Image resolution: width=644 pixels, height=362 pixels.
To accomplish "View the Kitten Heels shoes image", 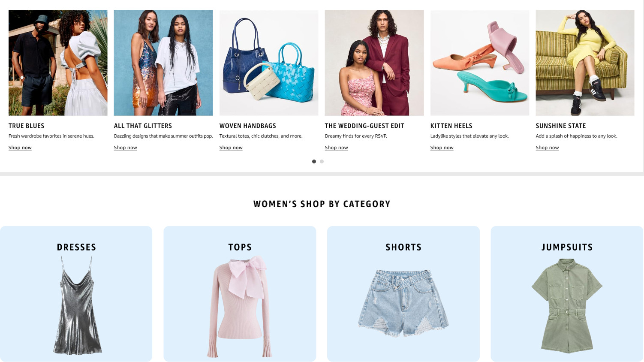I will coord(480,63).
